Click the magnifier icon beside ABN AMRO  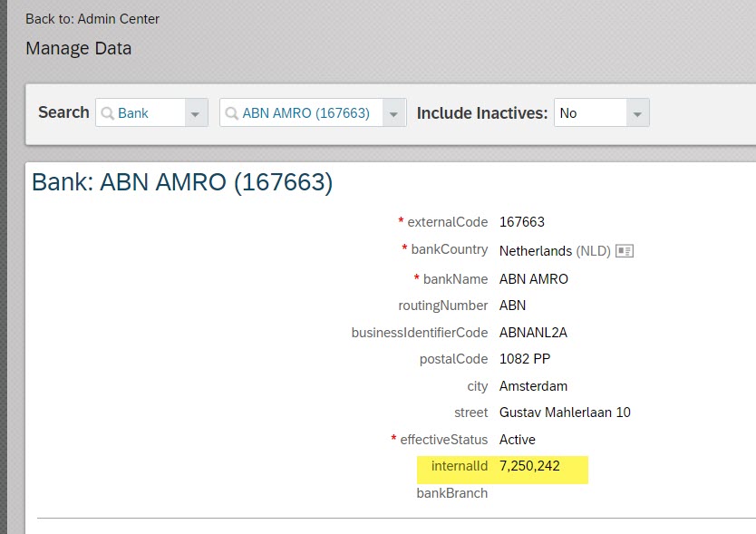point(231,113)
